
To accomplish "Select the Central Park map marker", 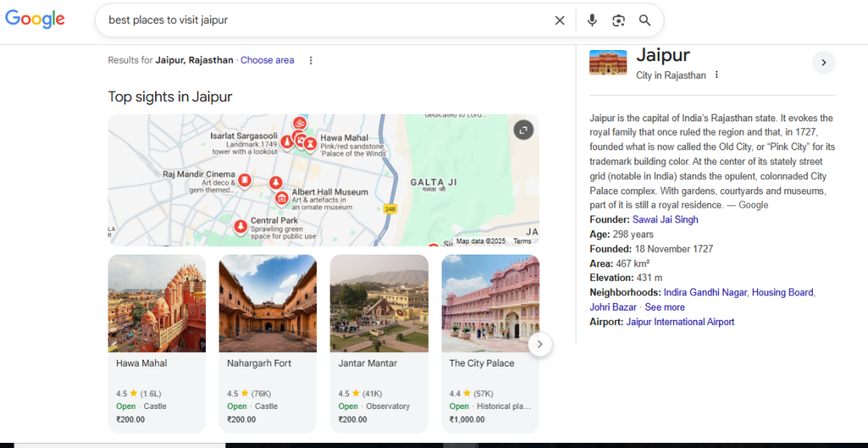I will pyautogui.click(x=241, y=227).
